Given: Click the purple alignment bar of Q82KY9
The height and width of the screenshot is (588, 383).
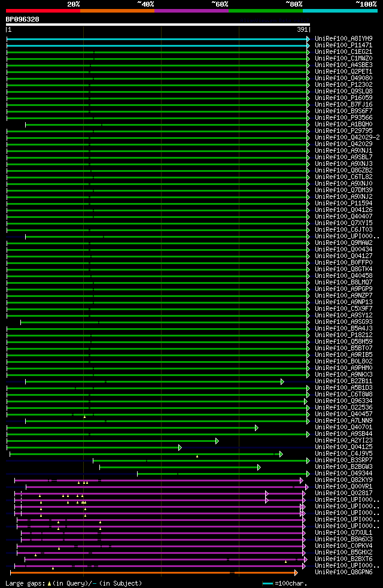Looking at the screenshot, I should 157,480.
